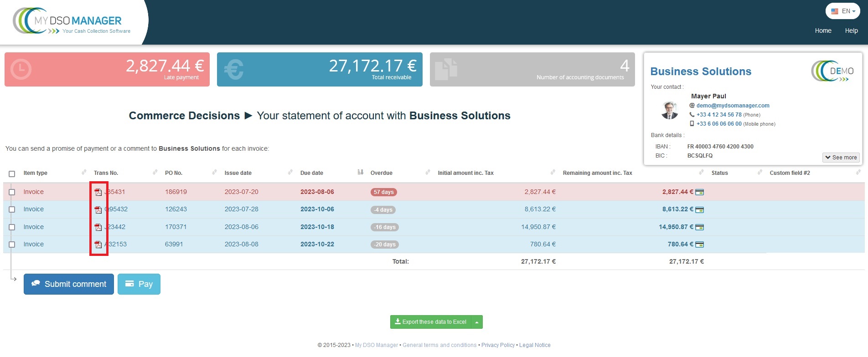
Task: Open the arrow dropdown next to Export to Excel
Action: 477,322
